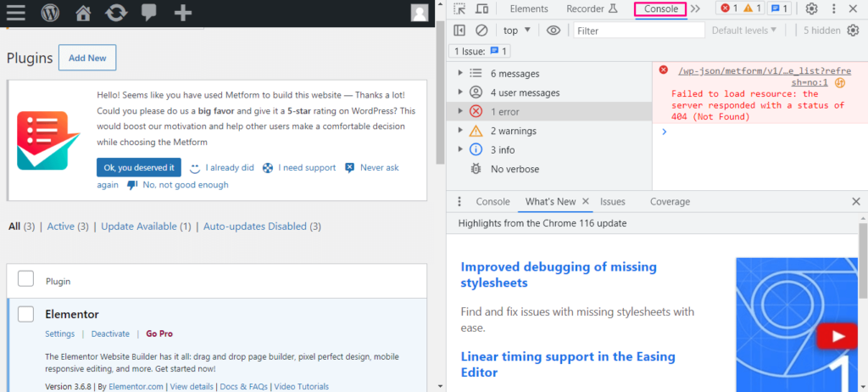Open DevTools three-dot customize menu
The image size is (868, 392).
tap(834, 8)
